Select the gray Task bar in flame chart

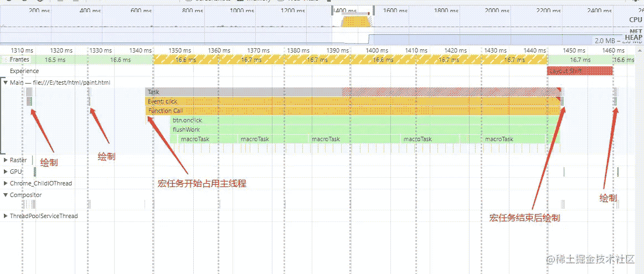tap(244, 92)
